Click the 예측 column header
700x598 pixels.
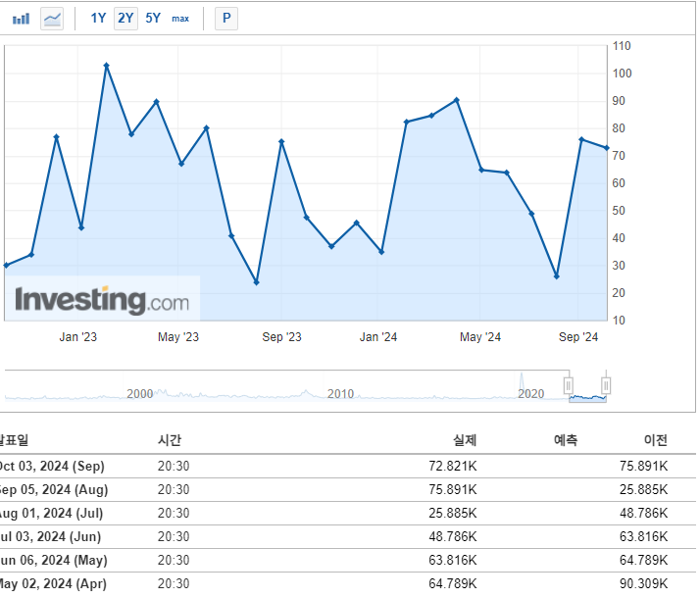coord(566,441)
